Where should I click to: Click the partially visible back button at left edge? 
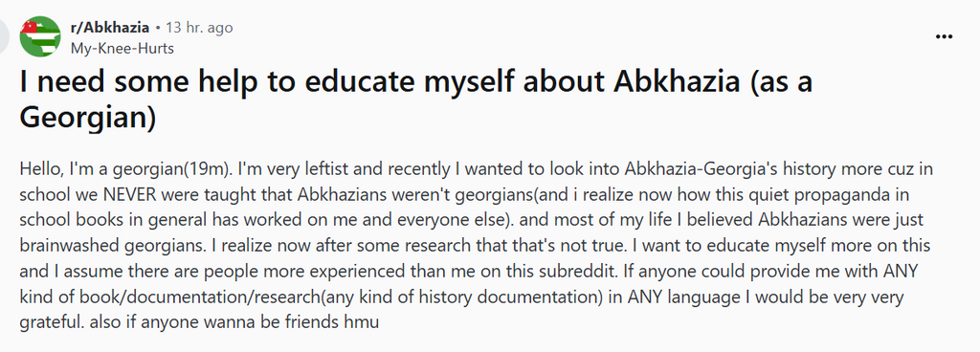coord(5,36)
